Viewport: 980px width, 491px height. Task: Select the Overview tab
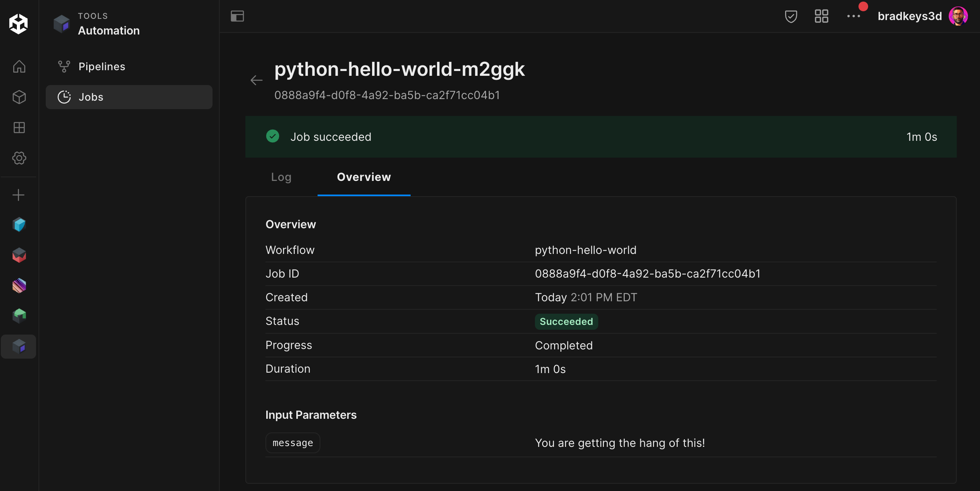[364, 177]
